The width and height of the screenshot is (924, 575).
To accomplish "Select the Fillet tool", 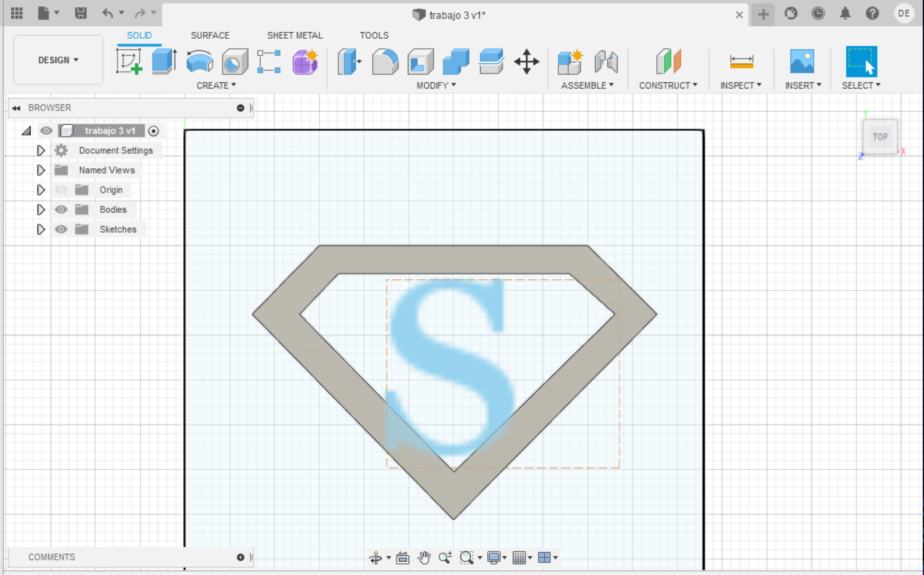I will coord(385,62).
